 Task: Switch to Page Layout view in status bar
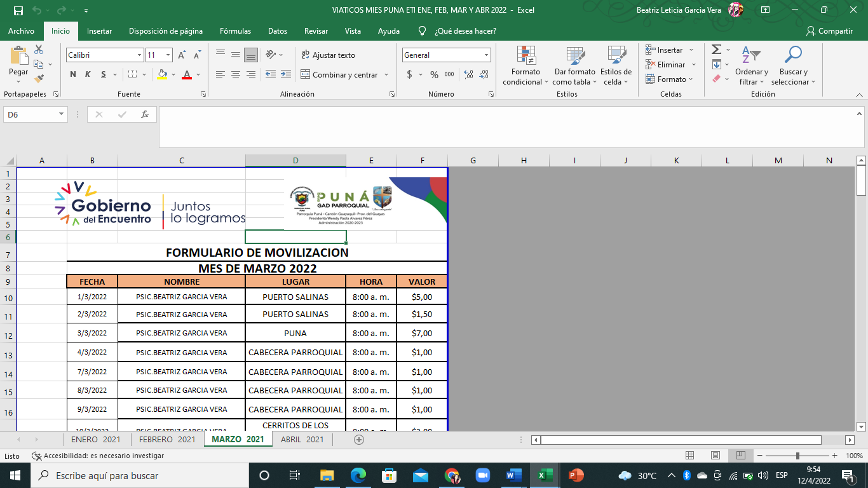(715, 456)
